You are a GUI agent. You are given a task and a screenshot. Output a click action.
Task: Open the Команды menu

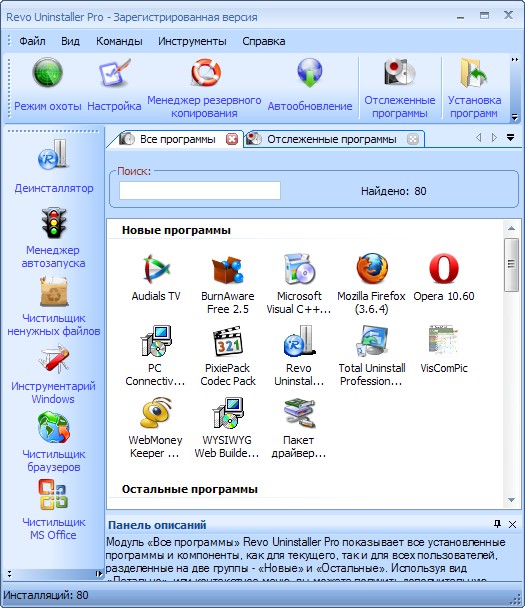[119, 41]
